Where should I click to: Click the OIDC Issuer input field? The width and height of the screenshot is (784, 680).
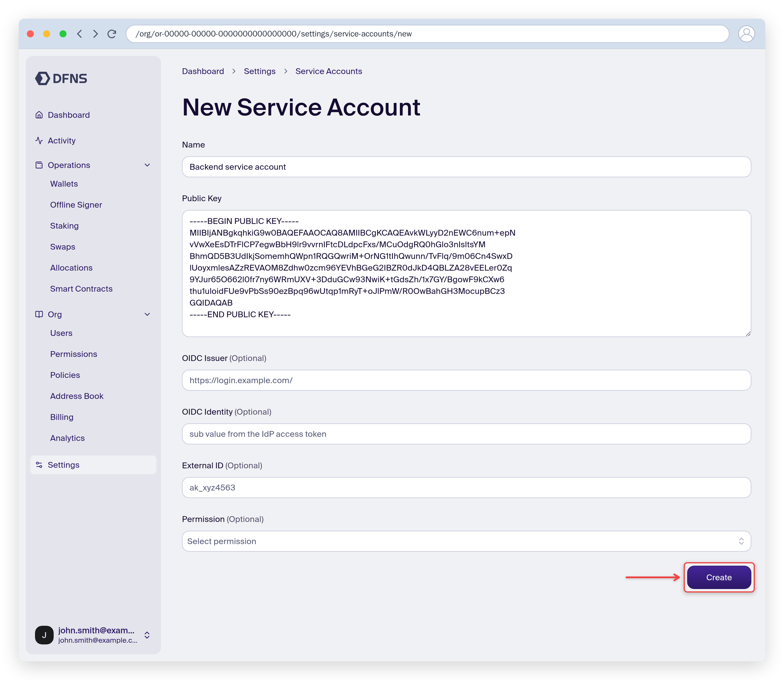click(466, 380)
